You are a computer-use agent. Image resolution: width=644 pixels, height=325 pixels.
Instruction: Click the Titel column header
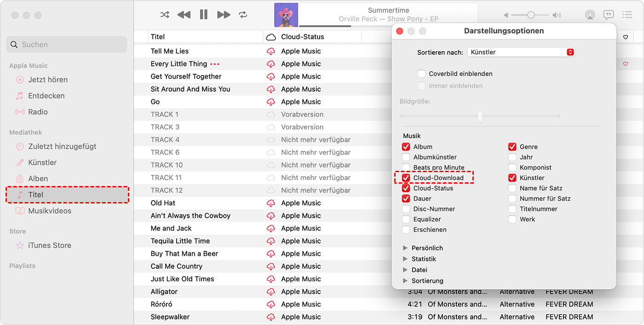[x=158, y=37]
